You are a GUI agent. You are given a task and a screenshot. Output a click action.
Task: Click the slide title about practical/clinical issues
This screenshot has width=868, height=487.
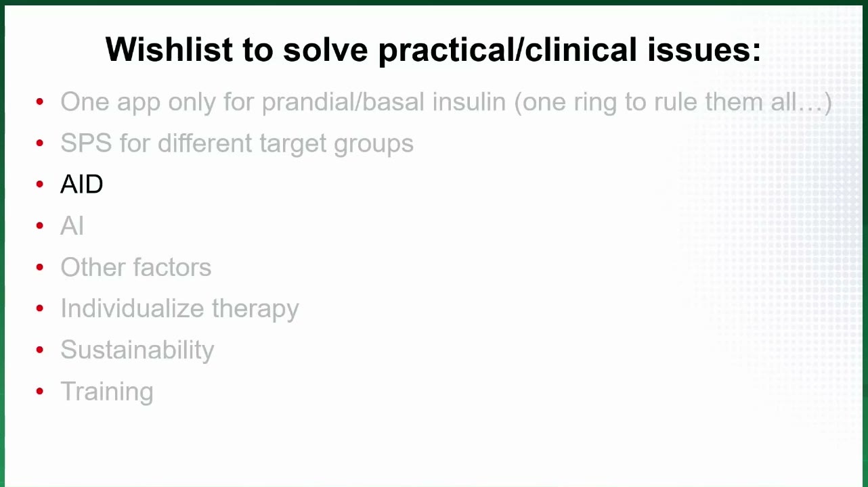(x=433, y=50)
